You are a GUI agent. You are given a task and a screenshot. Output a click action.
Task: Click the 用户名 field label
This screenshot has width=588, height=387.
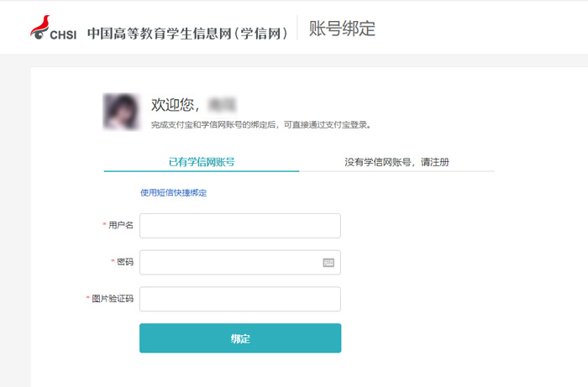coord(121,225)
